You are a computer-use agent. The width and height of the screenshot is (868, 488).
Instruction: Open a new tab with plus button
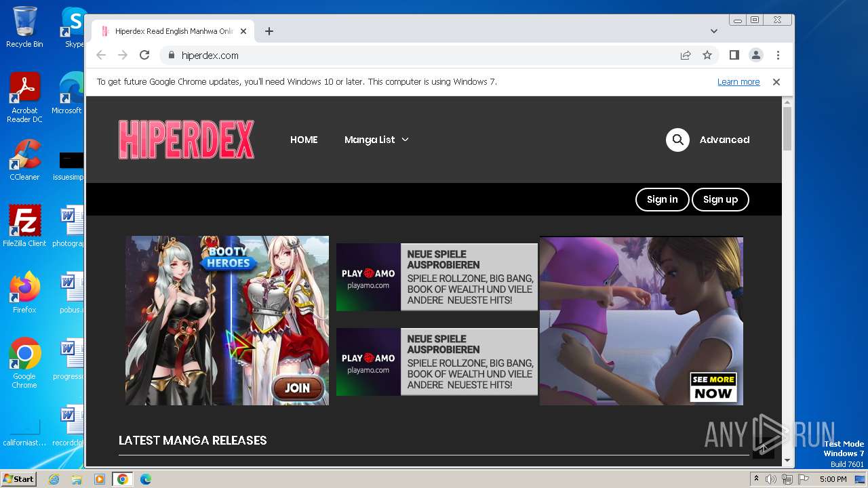coord(269,31)
